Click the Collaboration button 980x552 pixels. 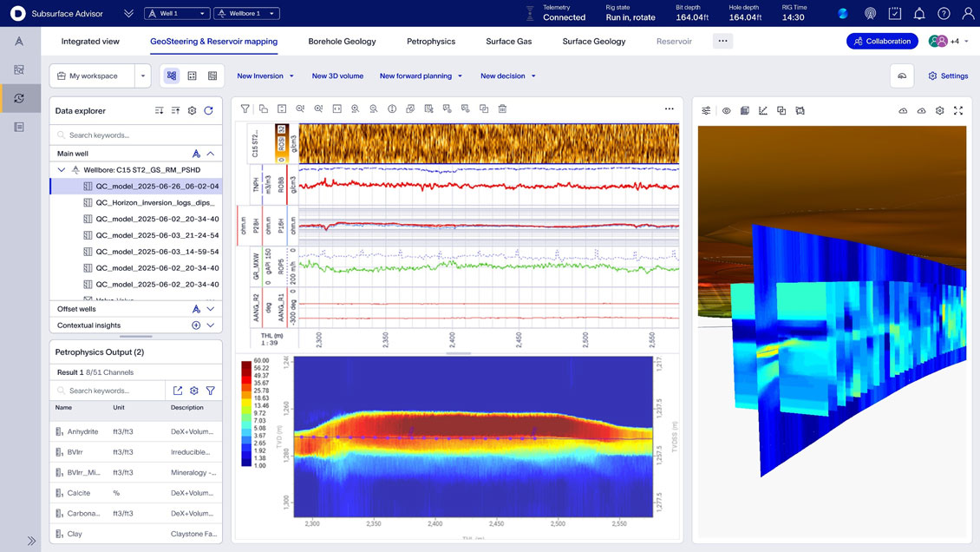coord(882,41)
